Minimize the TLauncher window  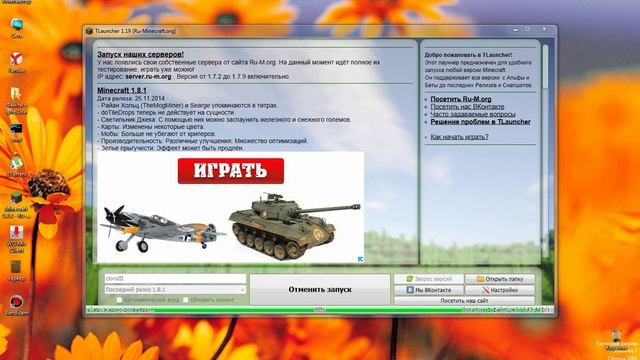coord(516,30)
